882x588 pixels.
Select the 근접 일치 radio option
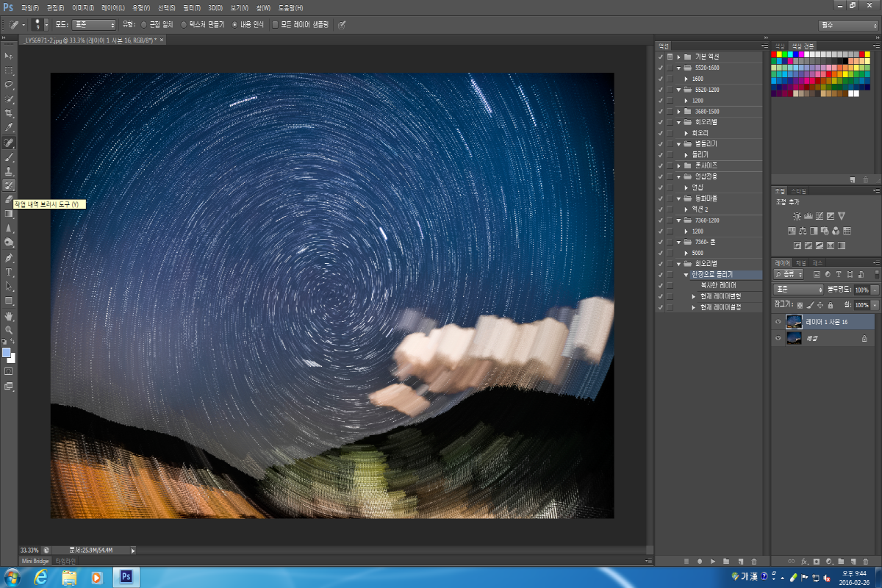(144, 24)
